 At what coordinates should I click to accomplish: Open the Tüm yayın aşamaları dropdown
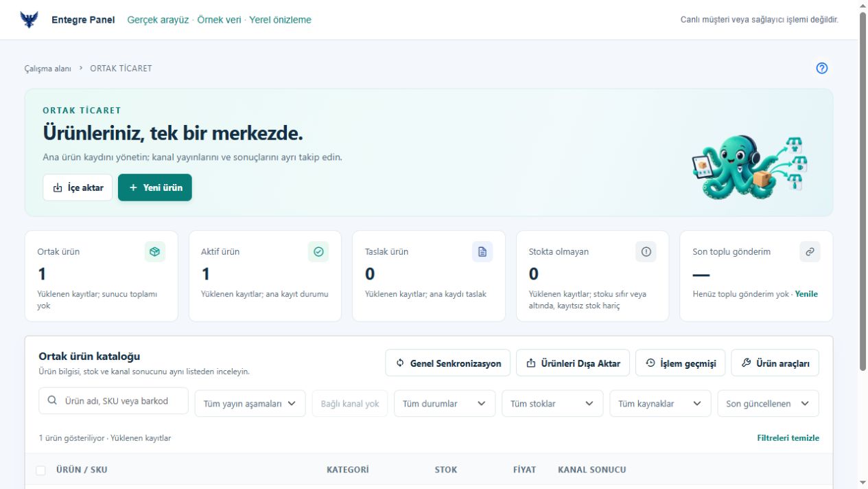pyautogui.click(x=250, y=404)
